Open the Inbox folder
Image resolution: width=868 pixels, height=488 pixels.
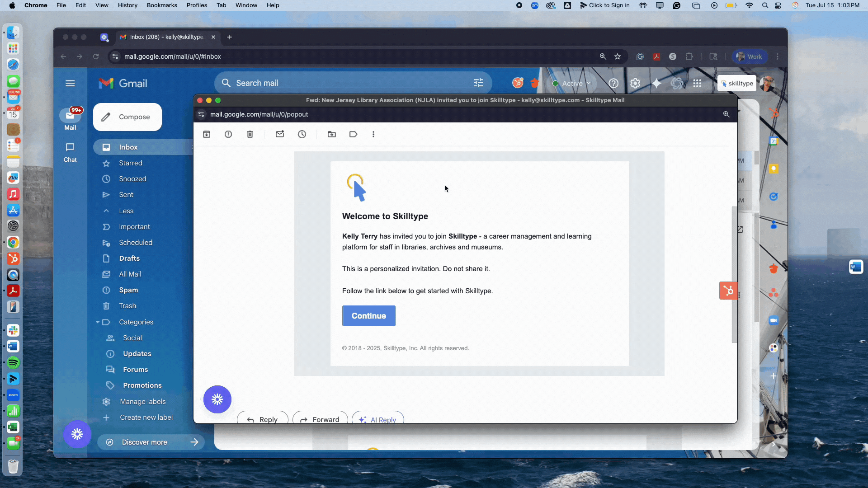[144, 147]
